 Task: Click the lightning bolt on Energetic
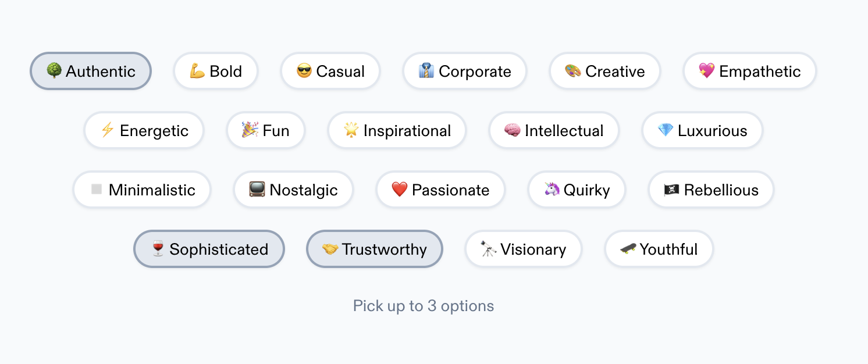[108, 130]
